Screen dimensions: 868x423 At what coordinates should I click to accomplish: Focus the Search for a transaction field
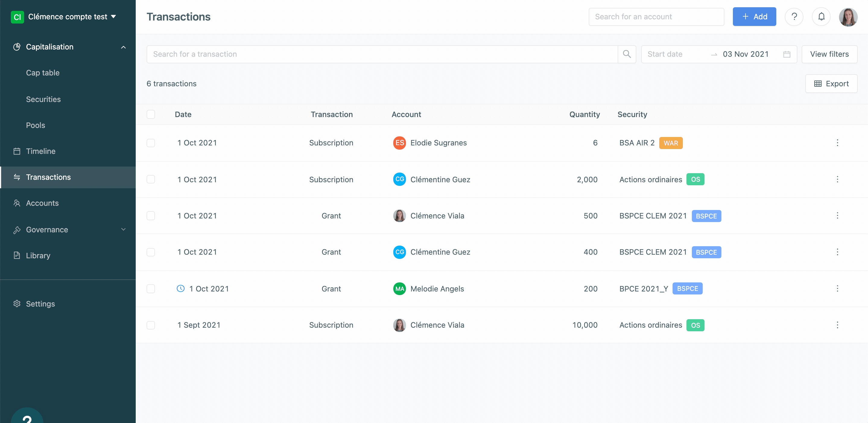[x=382, y=54]
